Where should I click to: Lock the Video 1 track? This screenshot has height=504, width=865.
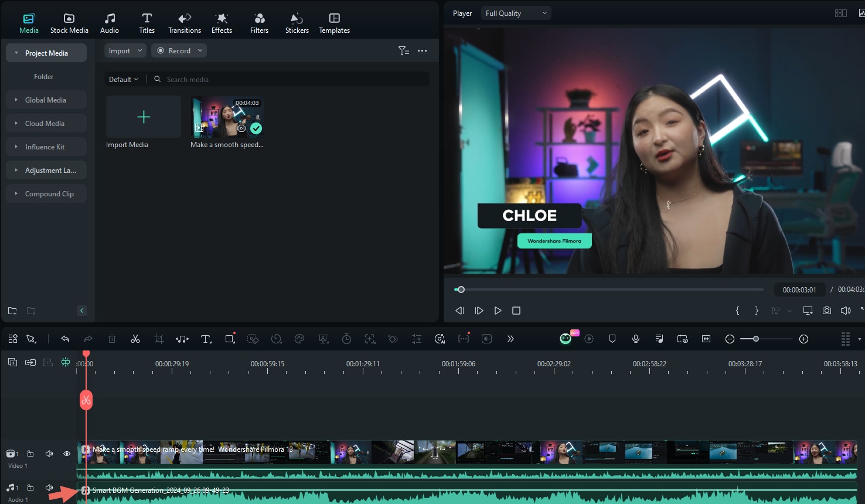(x=30, y=454)
